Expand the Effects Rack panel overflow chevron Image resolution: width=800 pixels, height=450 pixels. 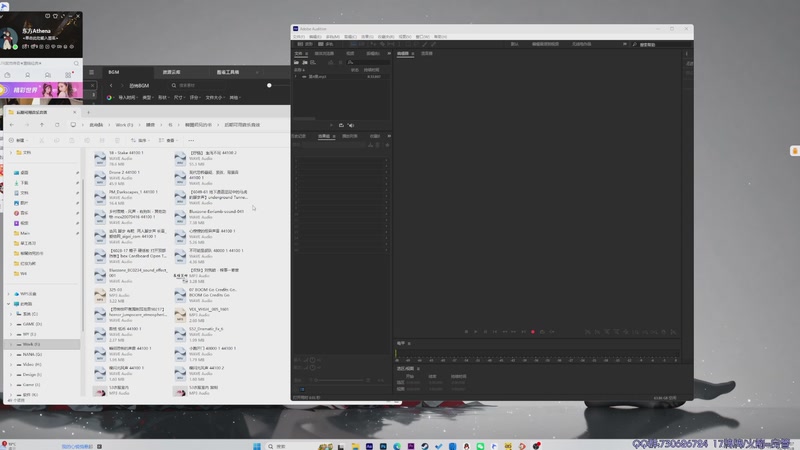389,136
